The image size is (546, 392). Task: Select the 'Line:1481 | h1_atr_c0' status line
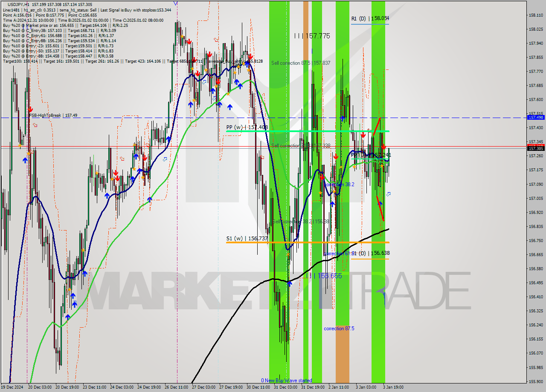87,10
